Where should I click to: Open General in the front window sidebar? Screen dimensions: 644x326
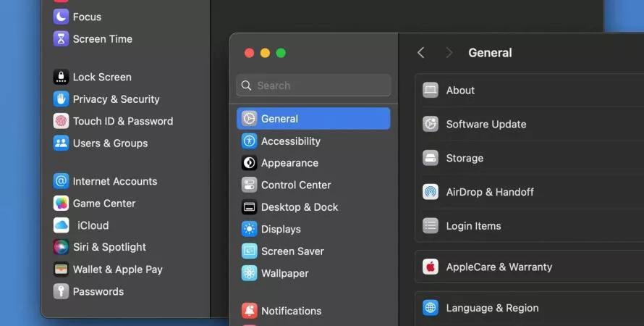pyautogui.click(x=313, y=118)
